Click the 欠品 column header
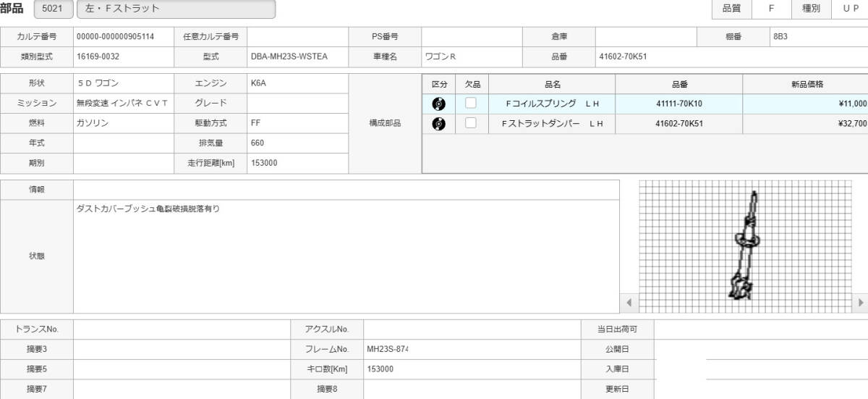 472,84
